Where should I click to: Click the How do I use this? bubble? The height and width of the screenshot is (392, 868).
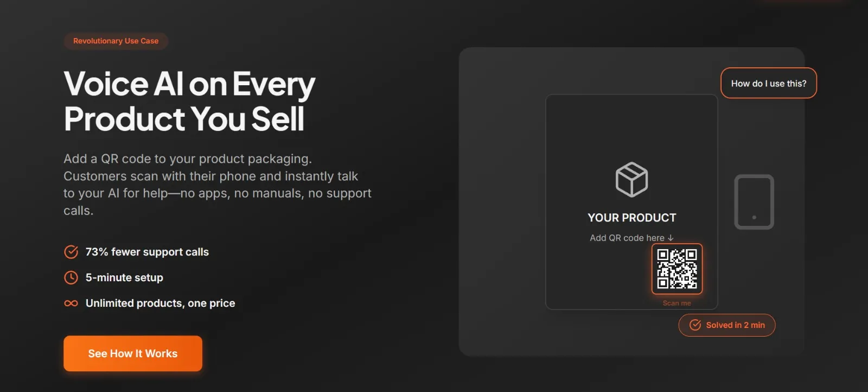point(769,83)
